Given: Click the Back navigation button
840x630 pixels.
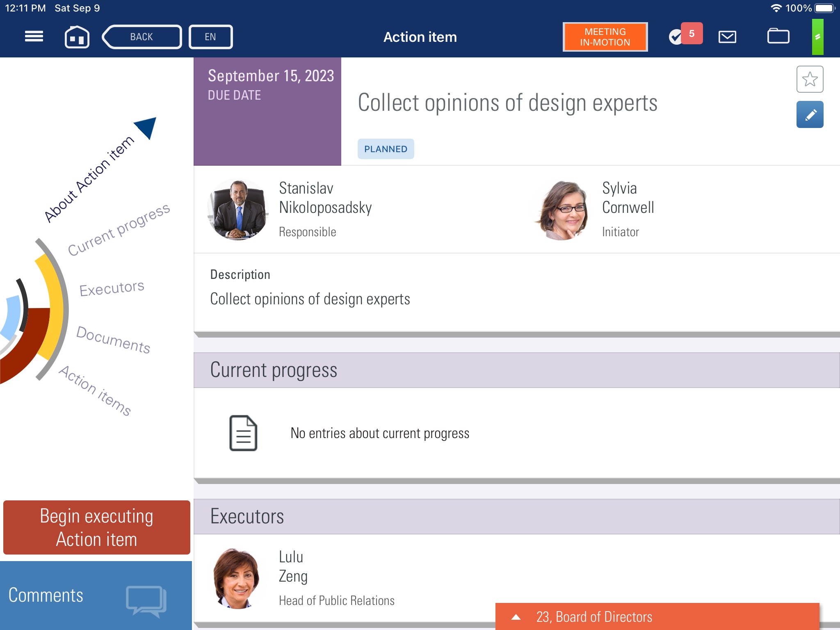Looking at the screenshot, I should (x=141, y=37).
